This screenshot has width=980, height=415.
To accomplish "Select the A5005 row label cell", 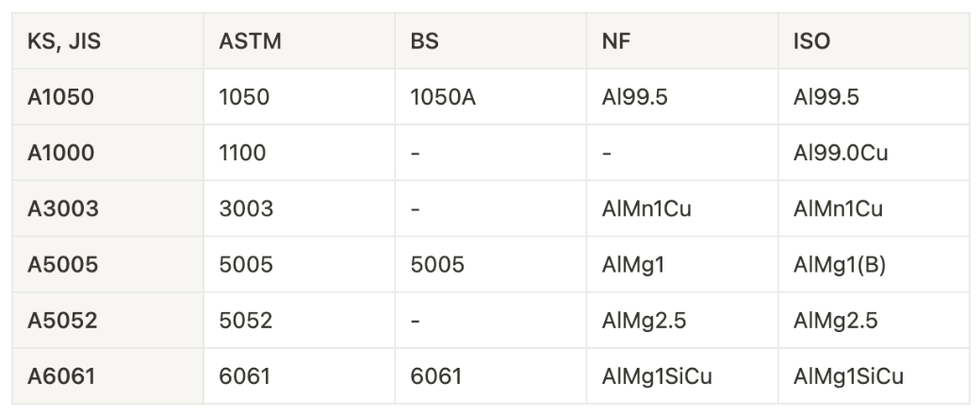I will click(x=62, y=265).
